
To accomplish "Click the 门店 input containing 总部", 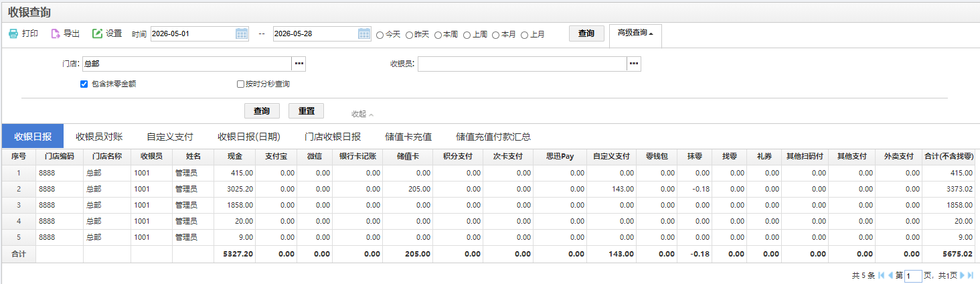I will click(x=187, y=64).
